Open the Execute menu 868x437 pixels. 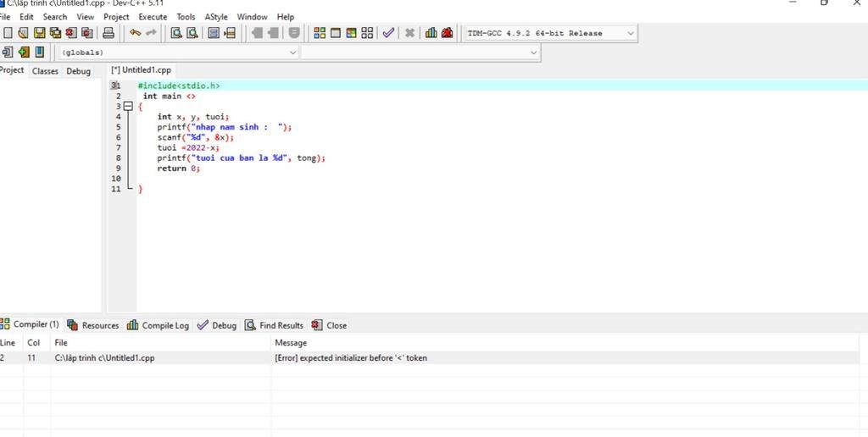[153, 17]
